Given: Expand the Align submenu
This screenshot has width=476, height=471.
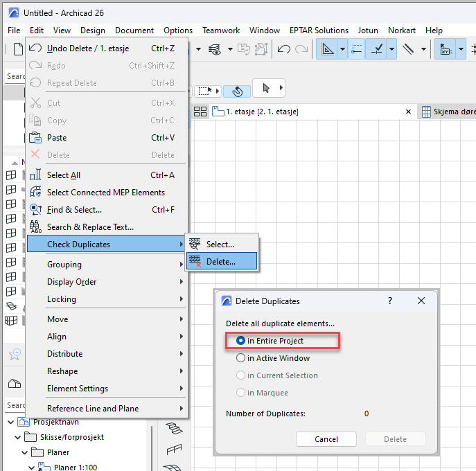Looking at the screenshot, I should coord(107,337).
